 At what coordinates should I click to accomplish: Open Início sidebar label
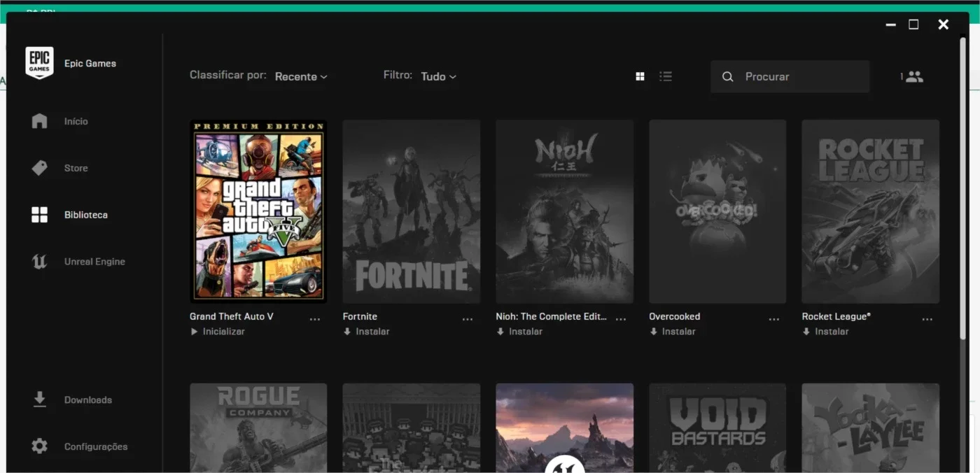point(76,121)
